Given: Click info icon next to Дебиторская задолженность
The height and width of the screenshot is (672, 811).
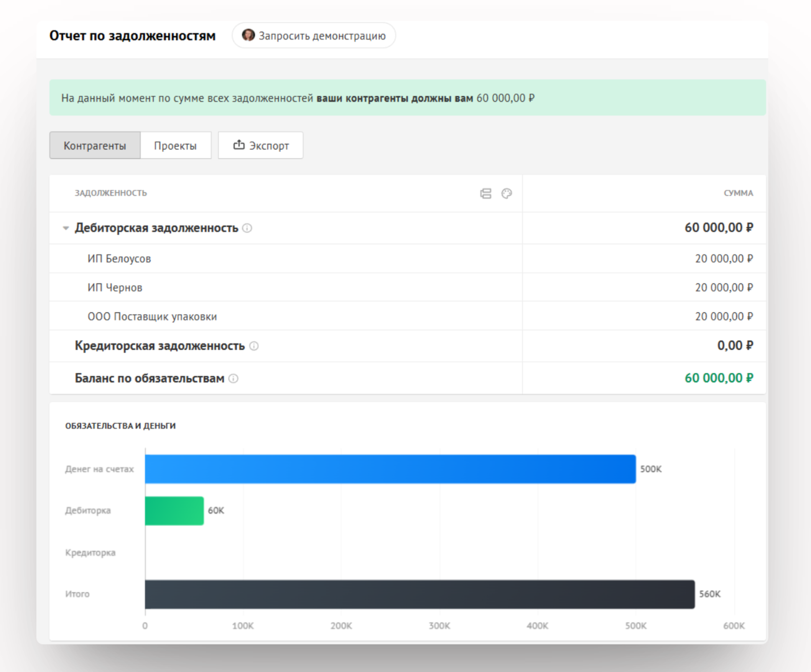Looking at the screenshot, I should pos(247,228).
